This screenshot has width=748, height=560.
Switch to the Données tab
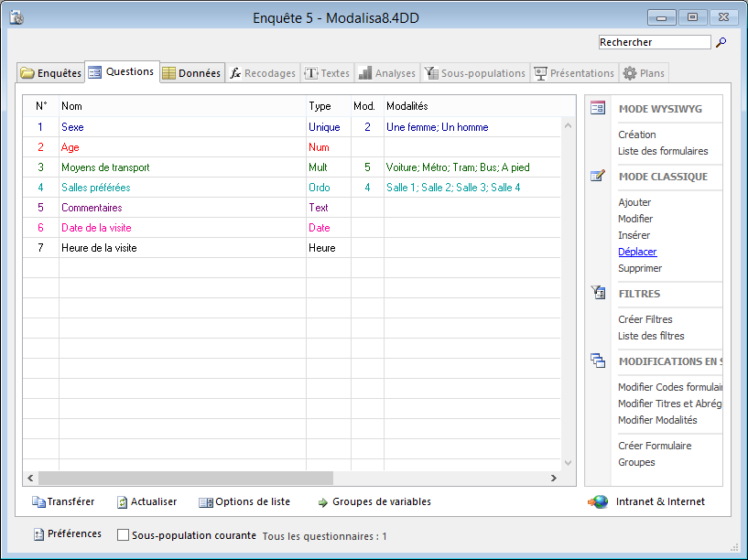pos(192,73)
